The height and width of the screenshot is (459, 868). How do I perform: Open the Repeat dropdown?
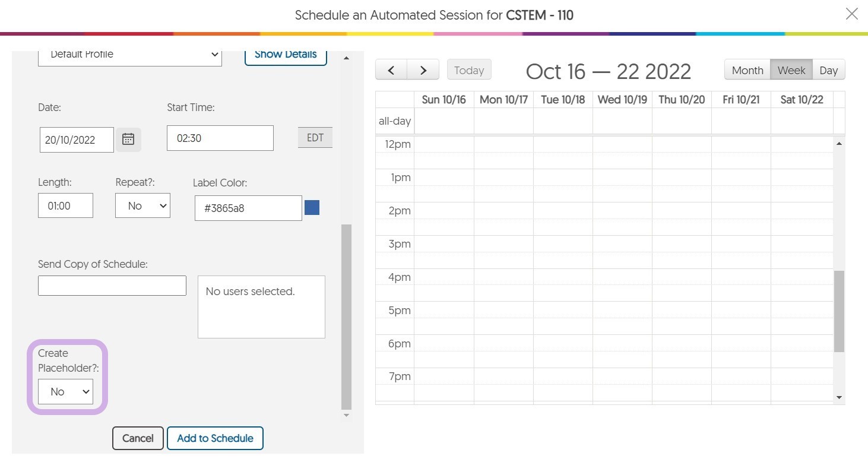[x=142, y=205]
